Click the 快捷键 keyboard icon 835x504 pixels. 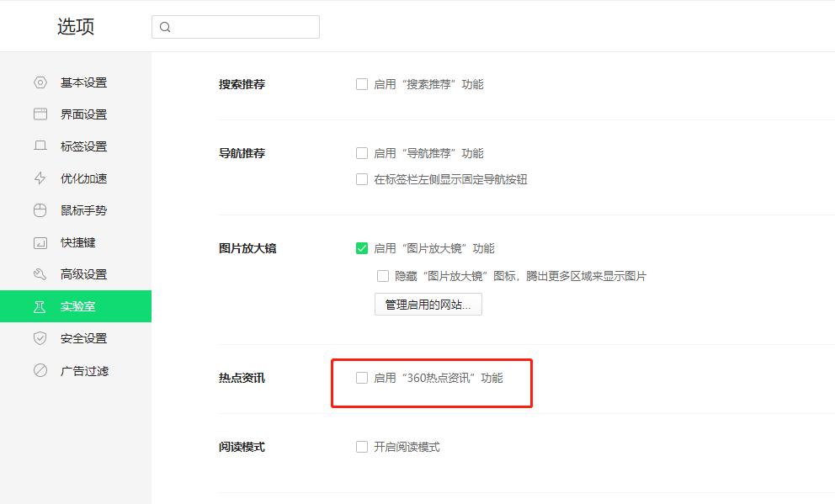click(x=40, y=241)
